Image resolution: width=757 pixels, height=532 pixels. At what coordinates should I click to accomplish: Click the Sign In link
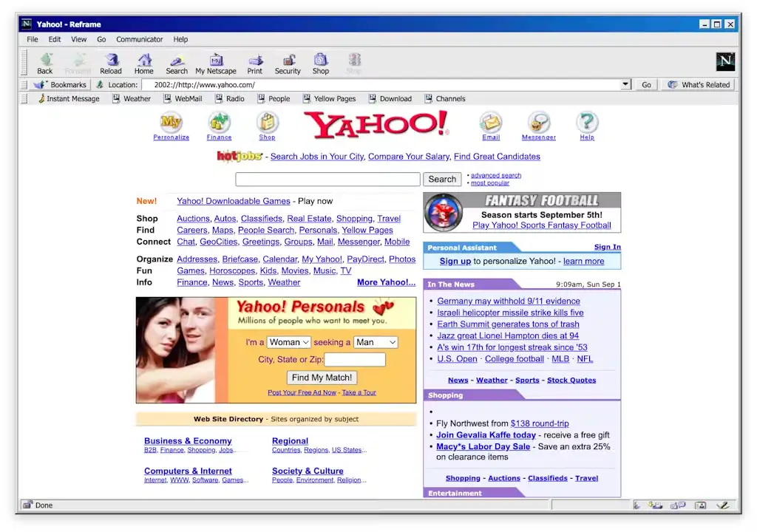[x=608, y=247]
